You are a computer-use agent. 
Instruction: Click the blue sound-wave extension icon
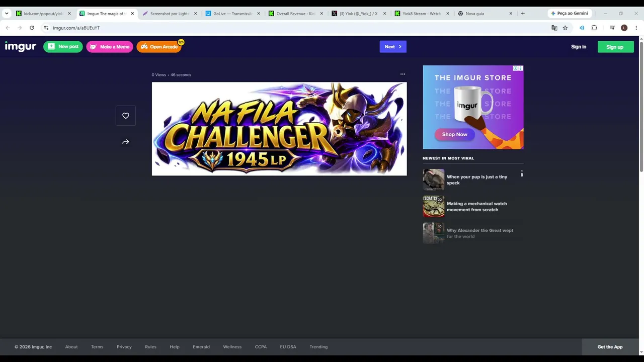[582, 28]
